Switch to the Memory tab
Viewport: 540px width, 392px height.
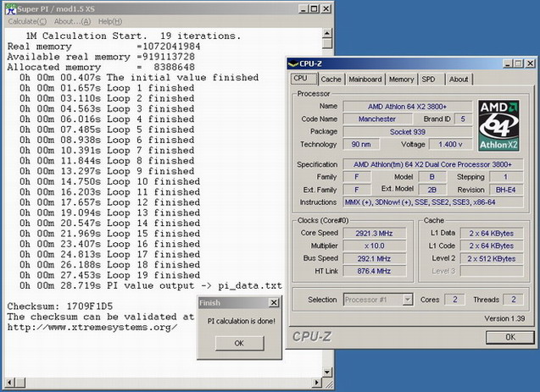click(x=401, y=80)
